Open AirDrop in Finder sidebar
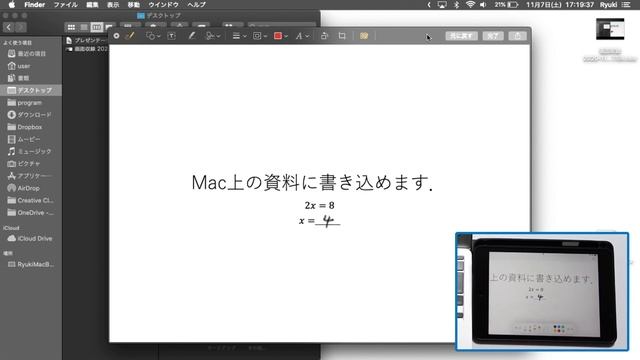Viewport: 640px width, 360px height. pos(24,188)
